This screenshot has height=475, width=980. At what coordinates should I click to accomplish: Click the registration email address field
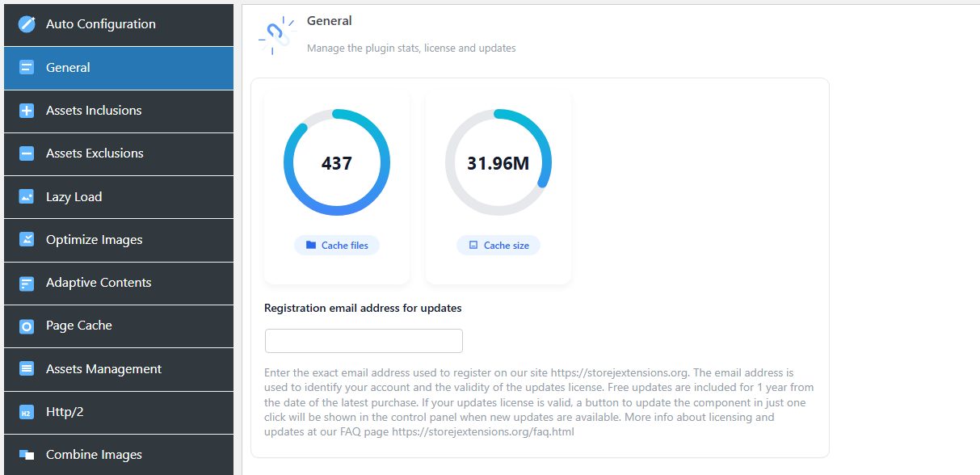[x=363, y=340]
